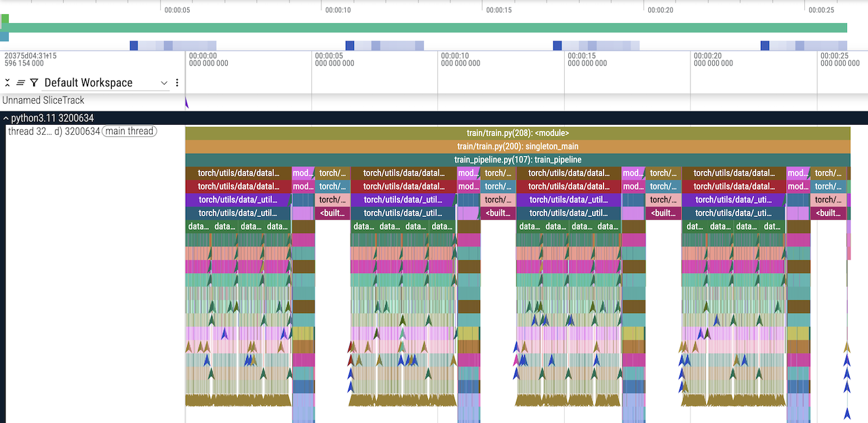Open the workspace three-dot options menu
This screenshot has width=868, height=423.
coord(177,83)
